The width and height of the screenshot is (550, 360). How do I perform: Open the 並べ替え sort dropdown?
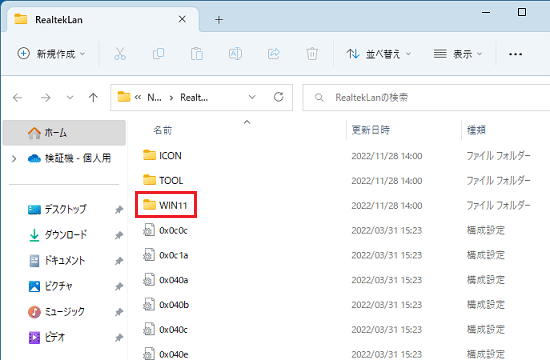378,54
